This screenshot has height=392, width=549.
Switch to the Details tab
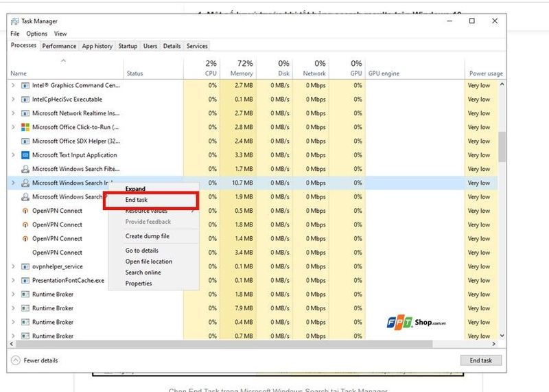(x=172, y=46)
